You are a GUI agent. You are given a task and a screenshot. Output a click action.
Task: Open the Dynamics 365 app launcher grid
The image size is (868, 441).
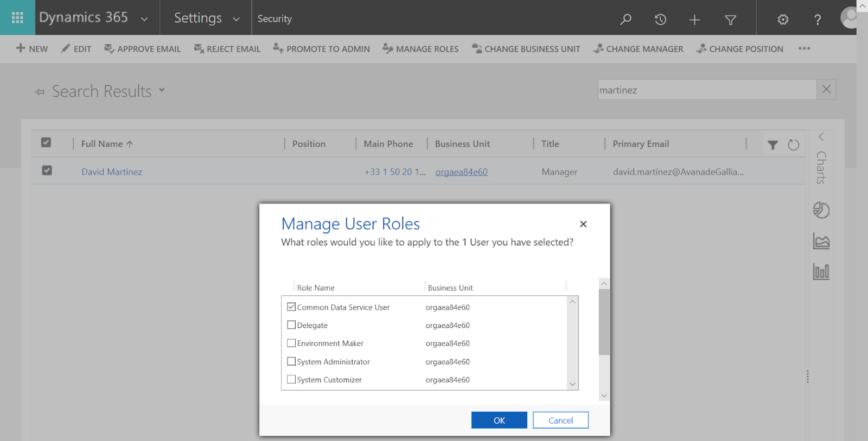click(x=17, y=18)
